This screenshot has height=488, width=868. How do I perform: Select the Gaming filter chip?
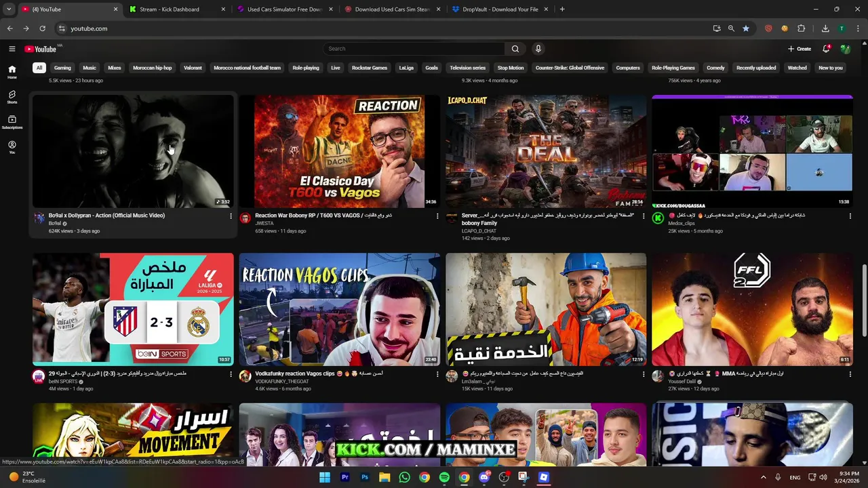pyautogui.click(x=62, y=68)
